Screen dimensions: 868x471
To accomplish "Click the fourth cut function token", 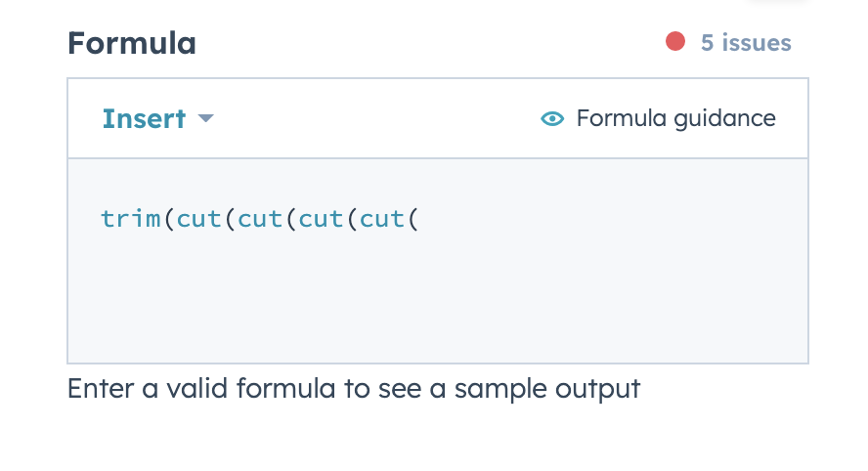I will click(382, 218).
